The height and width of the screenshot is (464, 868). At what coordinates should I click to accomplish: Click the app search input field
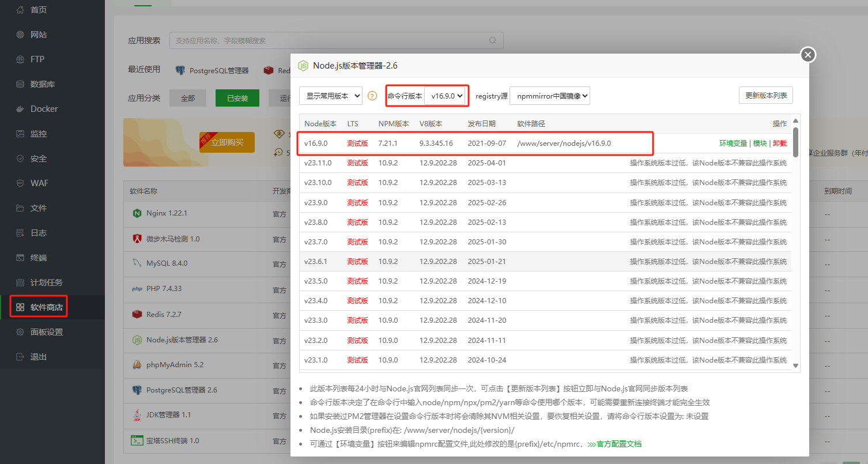click(x=337, y=40)
